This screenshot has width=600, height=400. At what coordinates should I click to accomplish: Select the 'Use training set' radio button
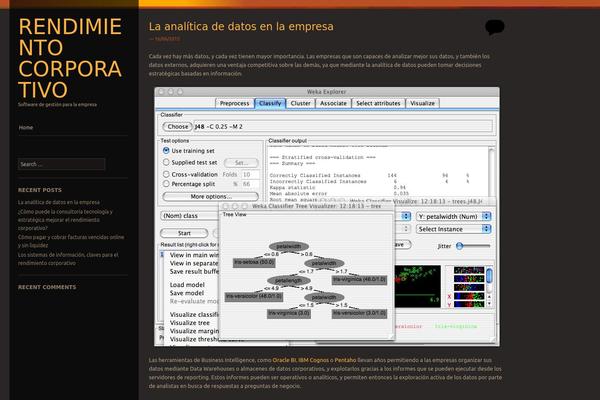click(x=166, y=151)
